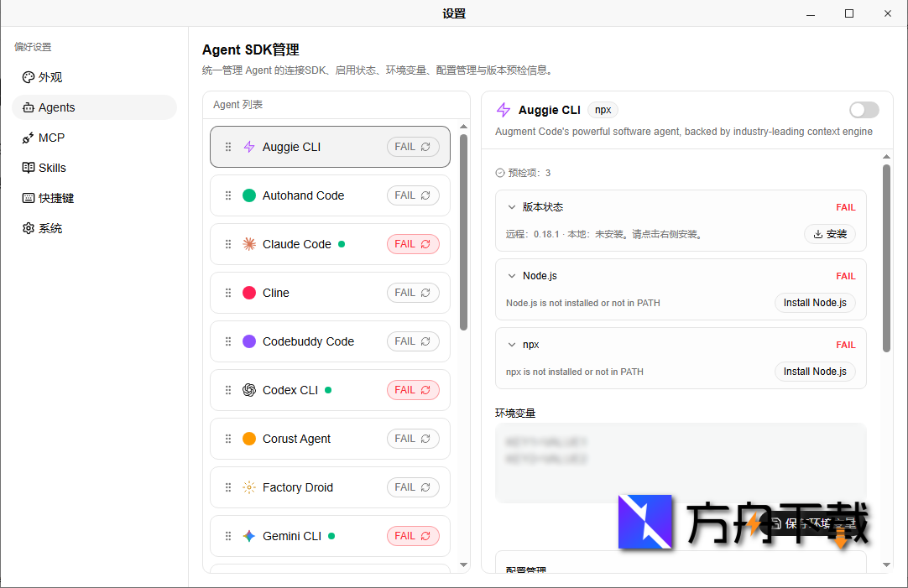Click the Auggie CLI lightning icon in the header
This screenshot has height=588, width=908.
point(503,110)
